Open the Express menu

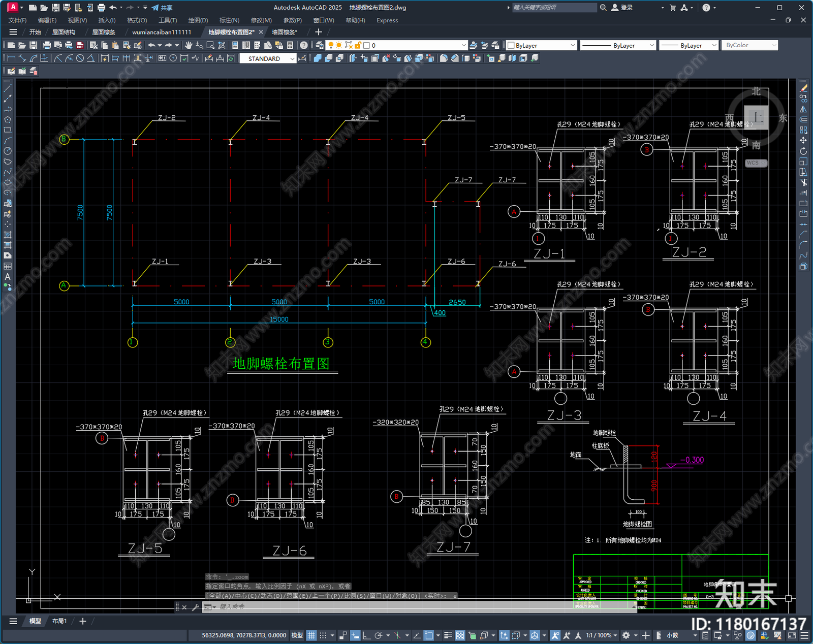387,20
